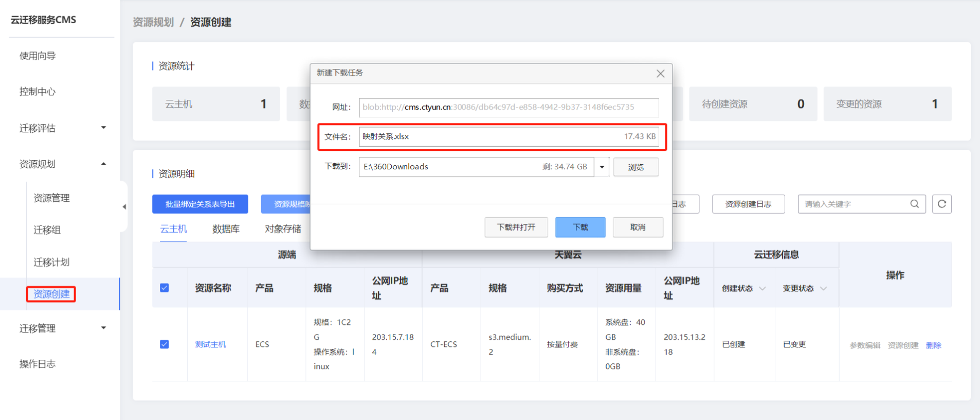The image size is (980, 420).
Task: Click the 待创建资源 statistics card
Action: [753, 104]
